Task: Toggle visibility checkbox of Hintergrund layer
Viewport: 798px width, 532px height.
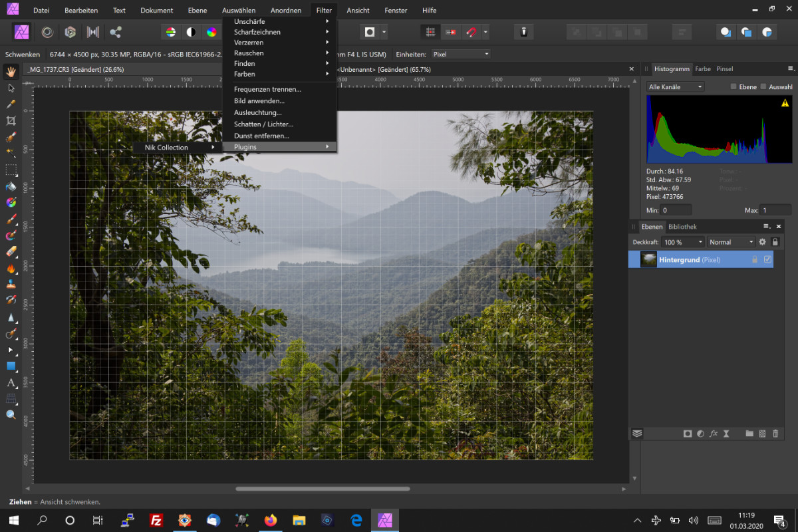Action: [x=767, y=259]
